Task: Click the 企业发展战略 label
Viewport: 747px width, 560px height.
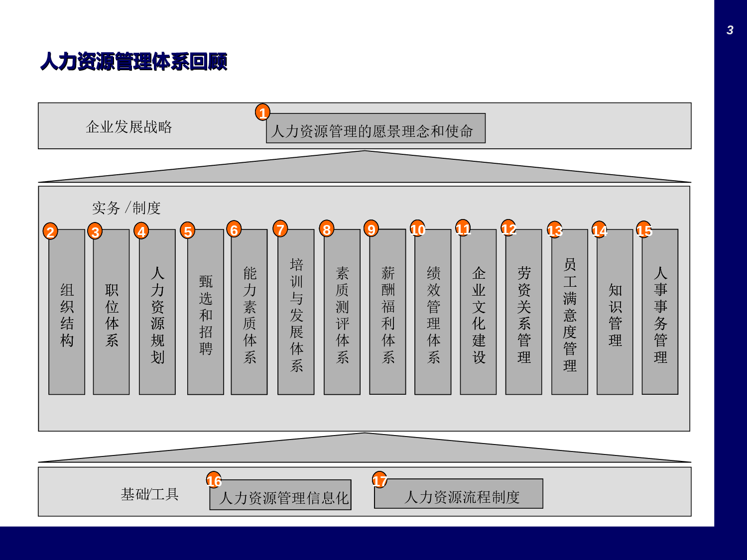Action: 129,127
